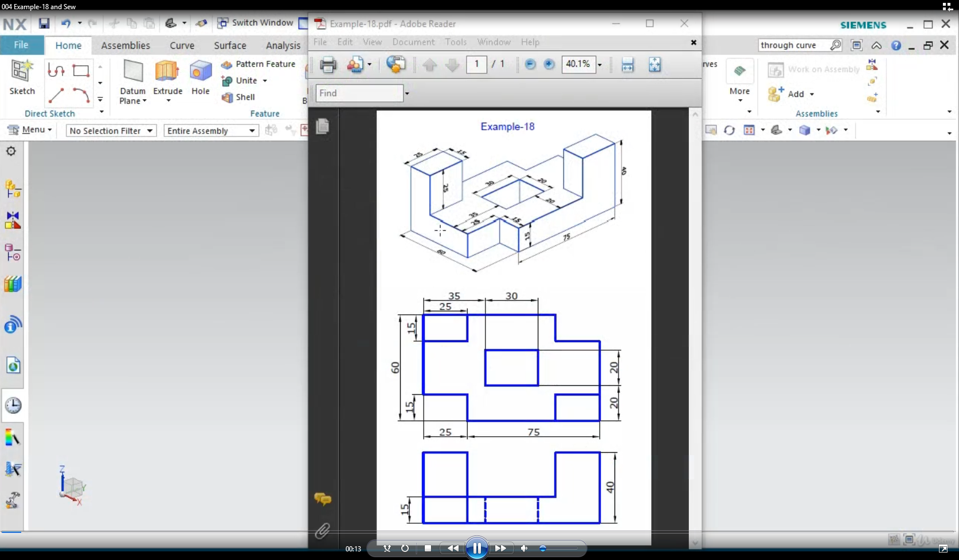The width and height of the screenshot is (959, 560).
Task: Click the Shell feature icon
Action: tap(228, 97)
